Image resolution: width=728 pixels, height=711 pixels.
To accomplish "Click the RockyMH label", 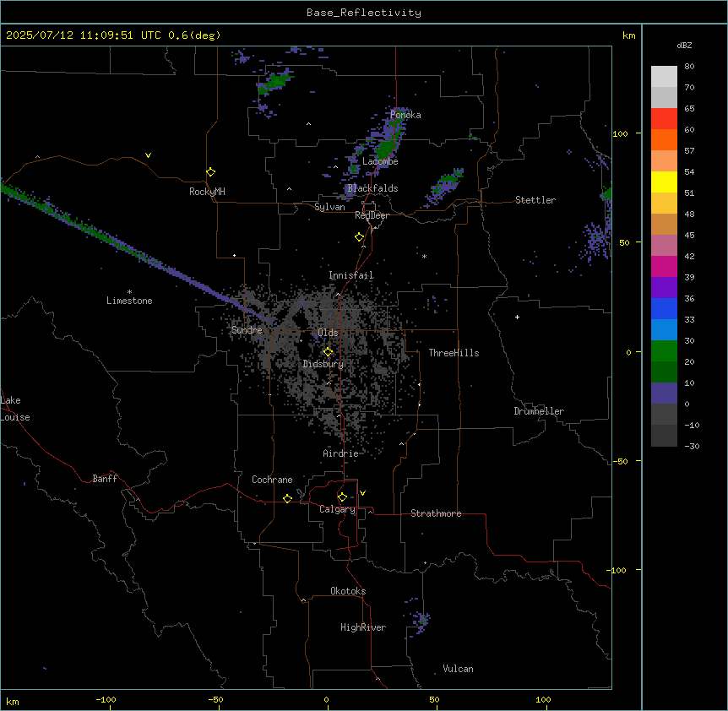I will (207, 192).
